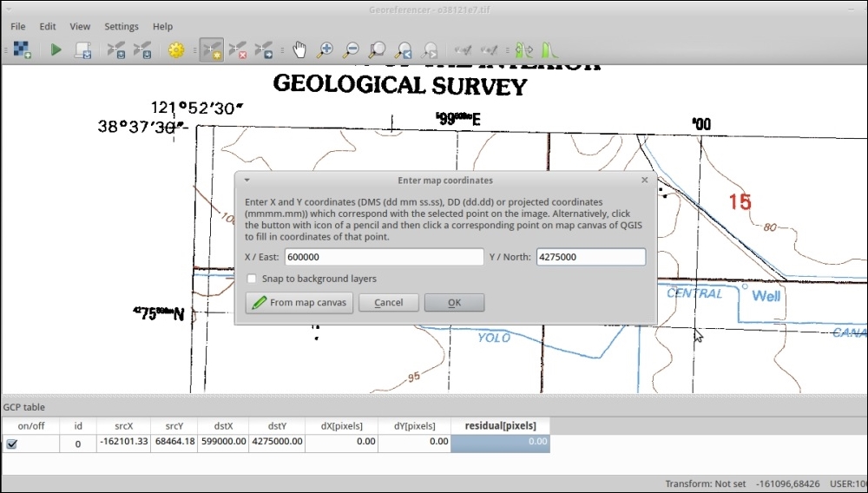Start georeferencing with the green play icon
Viewport: 868px width, 493px height.
pos(56,50)
